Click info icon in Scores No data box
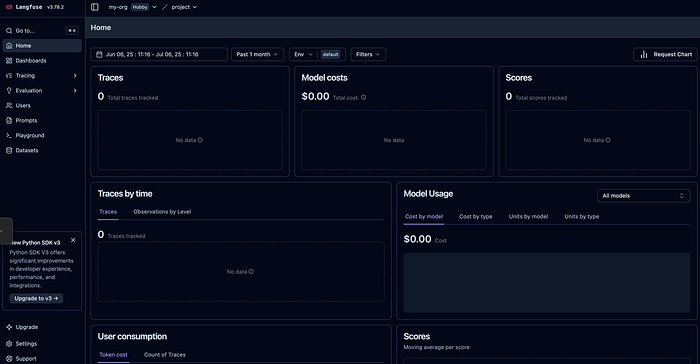The width and height of the screenshot is (700, 364). [x=608, y=140]
